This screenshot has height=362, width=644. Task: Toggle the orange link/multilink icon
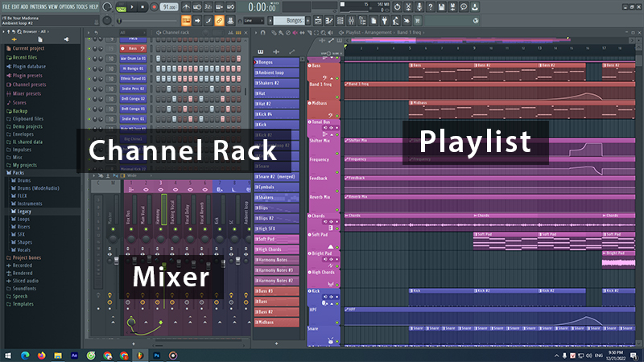point(219,21)
